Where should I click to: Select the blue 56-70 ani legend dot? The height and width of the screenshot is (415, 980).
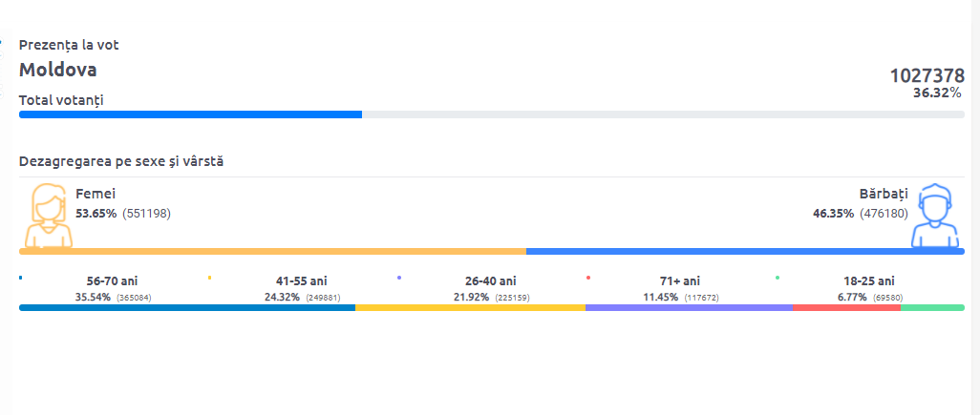coord(21,277)
